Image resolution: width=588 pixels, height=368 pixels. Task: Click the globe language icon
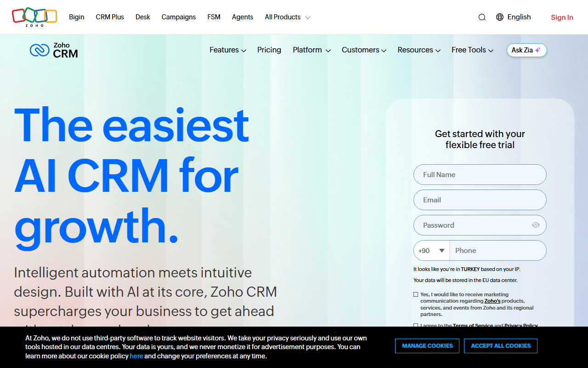500,17
